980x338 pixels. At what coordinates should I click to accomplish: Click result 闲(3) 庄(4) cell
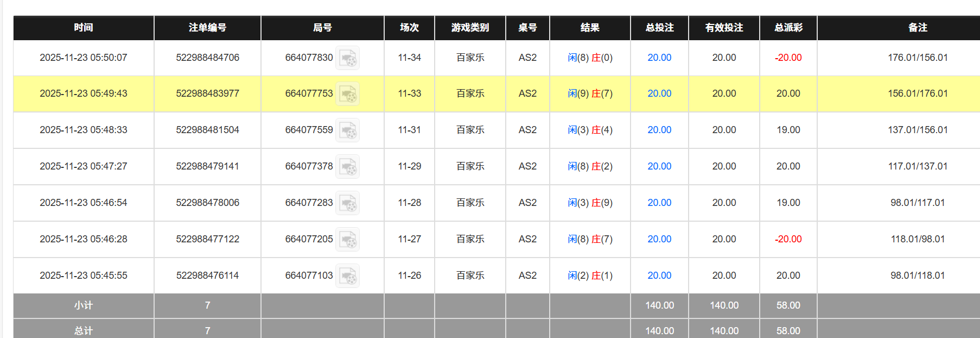tap(590, 130)
